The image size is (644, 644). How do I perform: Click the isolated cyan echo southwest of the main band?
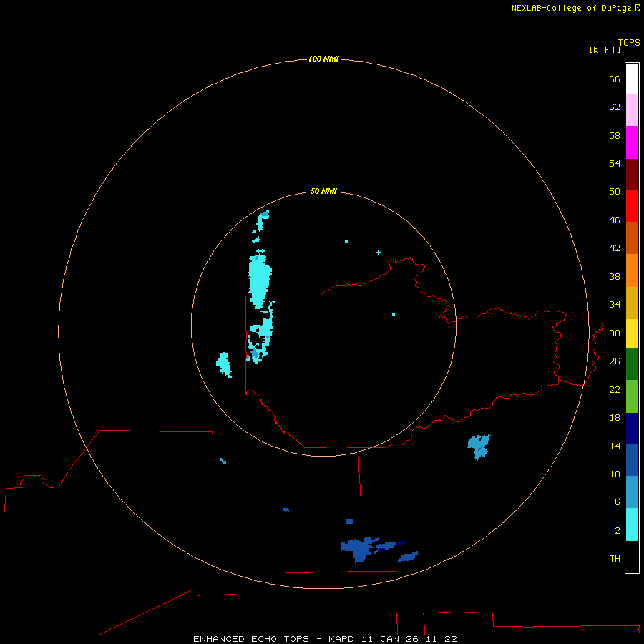click(x=224, y=365)
